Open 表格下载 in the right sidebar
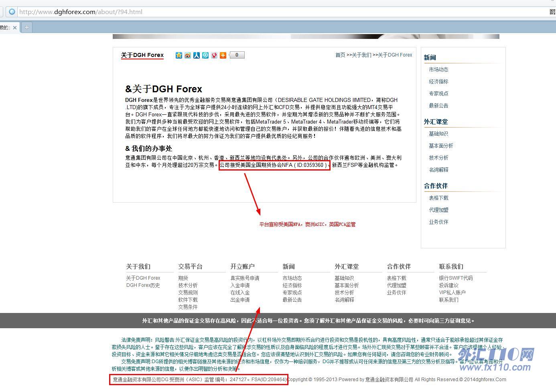The height and width of the screenshot is (392, 556). click(438, 198)
